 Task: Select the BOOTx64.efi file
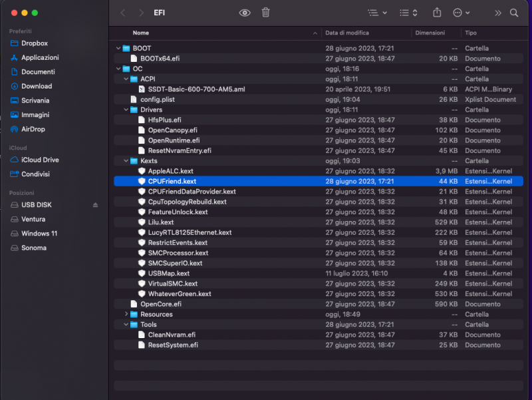tap(319, 59)
